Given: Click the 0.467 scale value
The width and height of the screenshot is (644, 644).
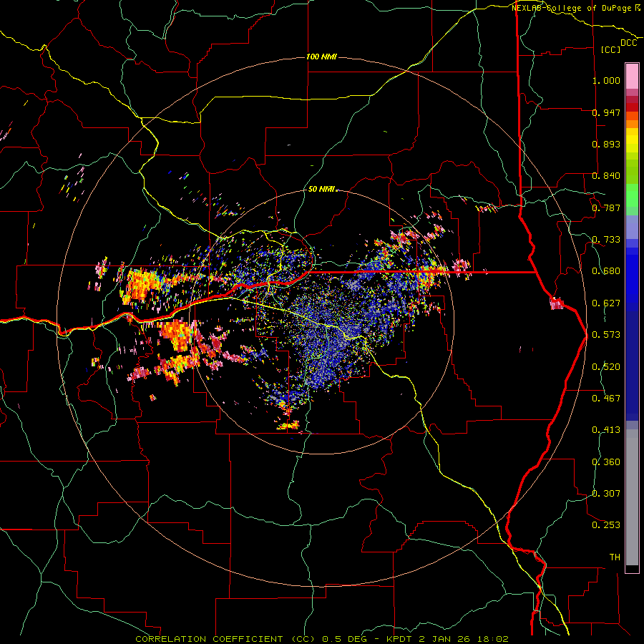Looking at the screenshot, I should coord(606,399).
